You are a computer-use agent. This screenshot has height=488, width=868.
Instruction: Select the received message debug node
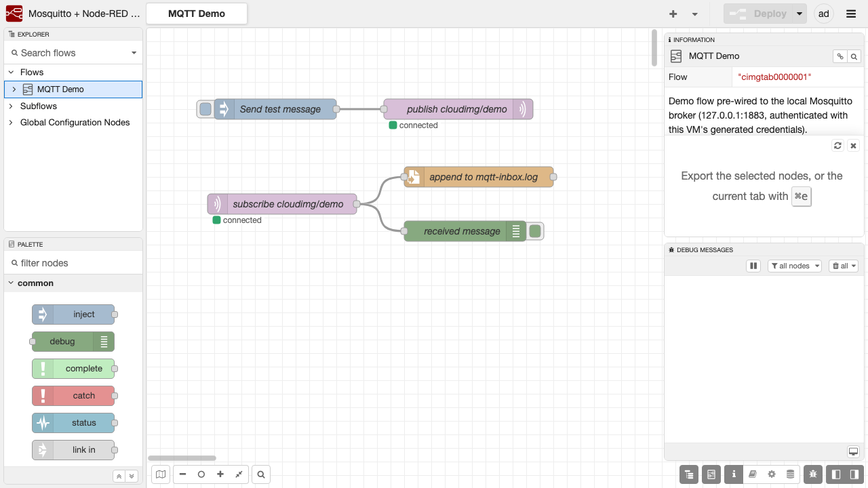tap(465, 231)
